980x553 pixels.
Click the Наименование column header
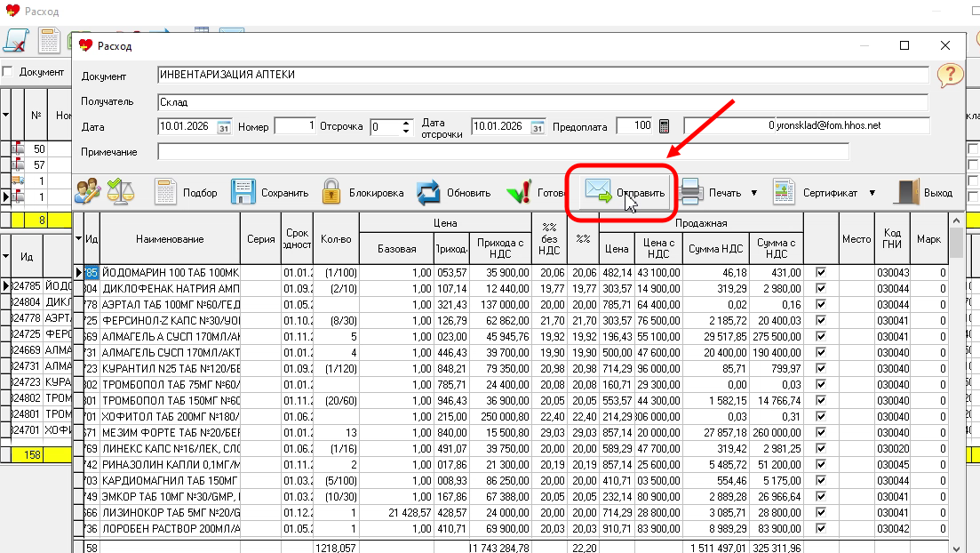170,239
